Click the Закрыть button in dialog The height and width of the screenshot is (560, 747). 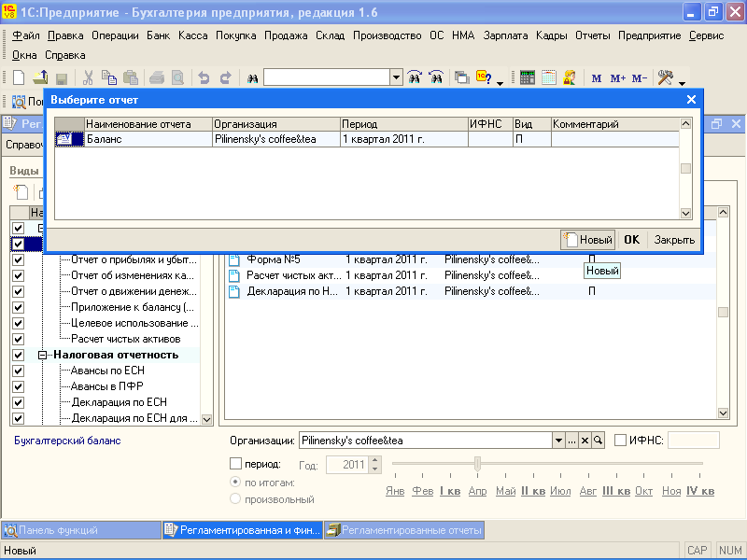click(x=674, y=240)
